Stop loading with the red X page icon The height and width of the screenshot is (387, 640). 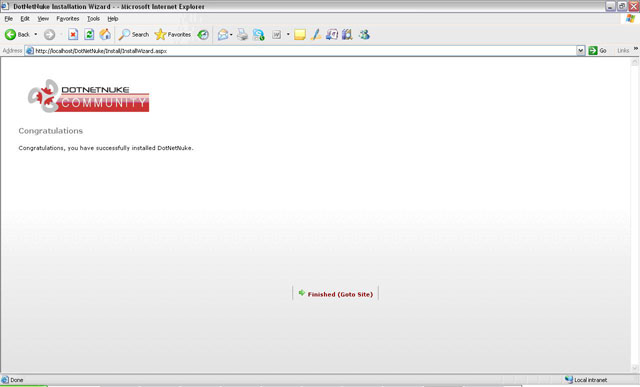click(x=73, y=35)
